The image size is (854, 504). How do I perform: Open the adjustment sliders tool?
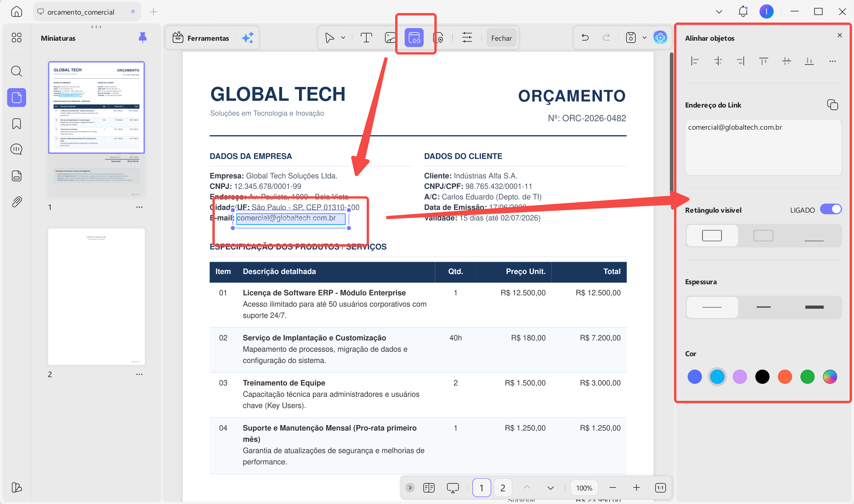(x=467, y=38)
